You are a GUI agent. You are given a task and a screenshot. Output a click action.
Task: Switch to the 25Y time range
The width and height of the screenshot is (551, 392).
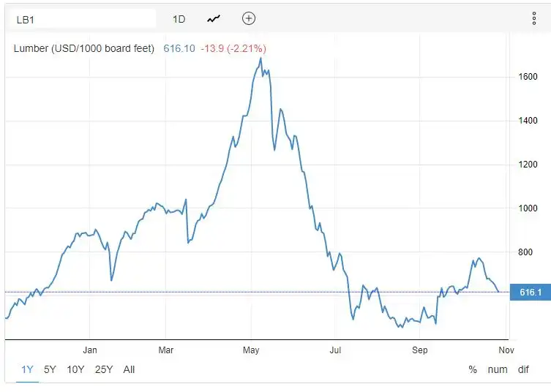[x=104, y=369]
